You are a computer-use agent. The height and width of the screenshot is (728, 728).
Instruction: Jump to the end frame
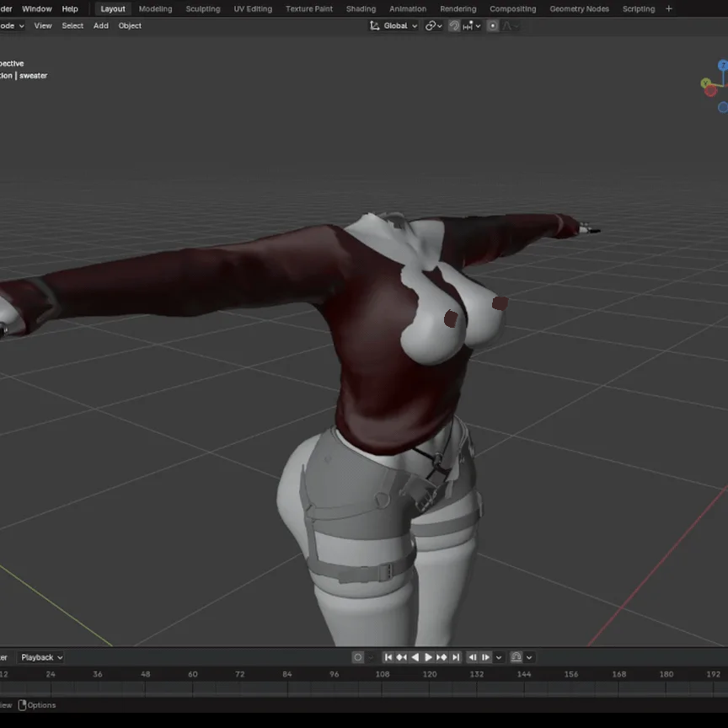coord(456,657)
